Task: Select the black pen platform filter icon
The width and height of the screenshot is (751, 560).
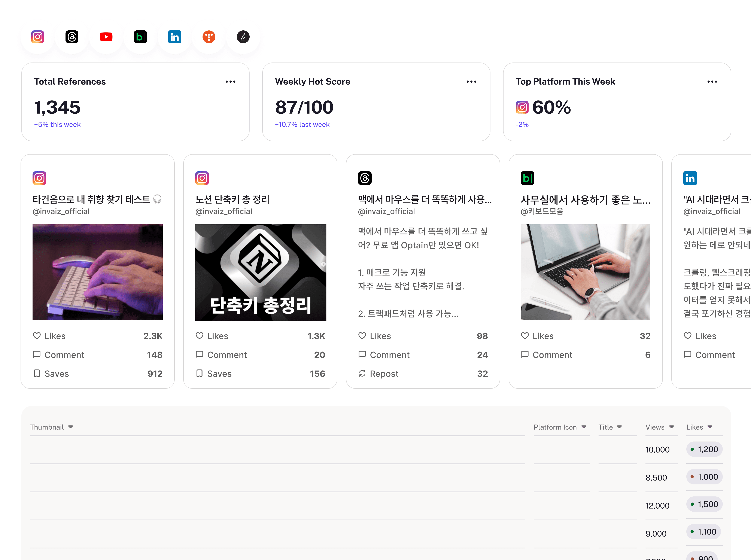Action: 243,37
